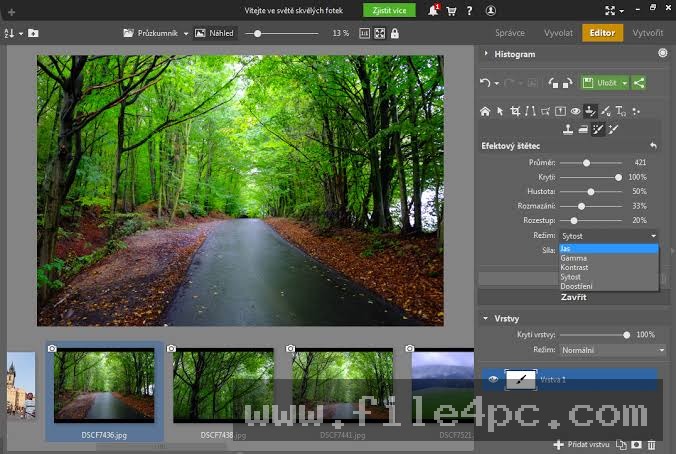Open the Uložit save options arrow
Screen dimensions: 676x454
tap(624, 83)
